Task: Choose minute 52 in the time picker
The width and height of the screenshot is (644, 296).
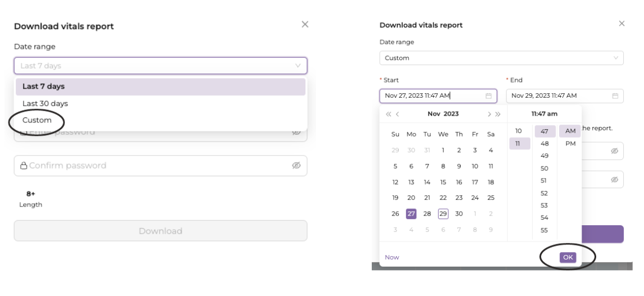Action: (544, 193)
